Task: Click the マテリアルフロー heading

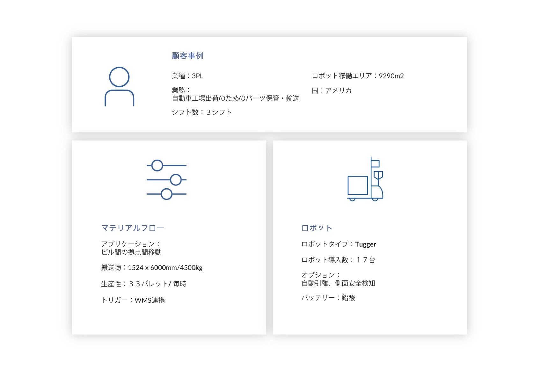Action: click(133, 228)
